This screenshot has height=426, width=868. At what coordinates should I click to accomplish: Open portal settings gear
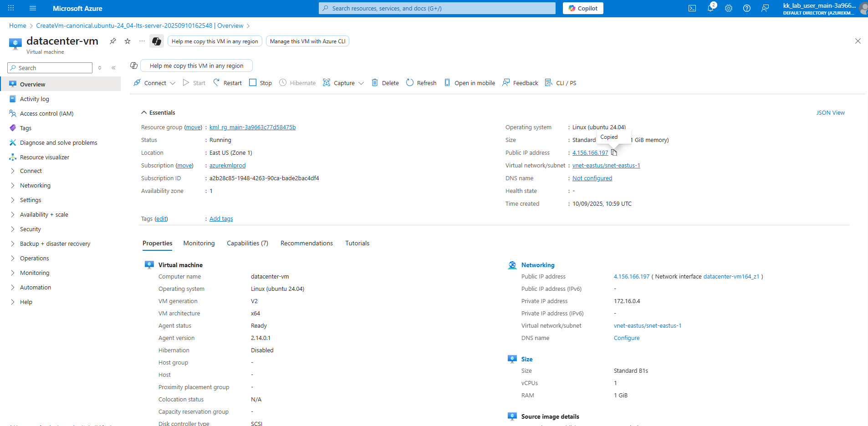tap(729, 8)
